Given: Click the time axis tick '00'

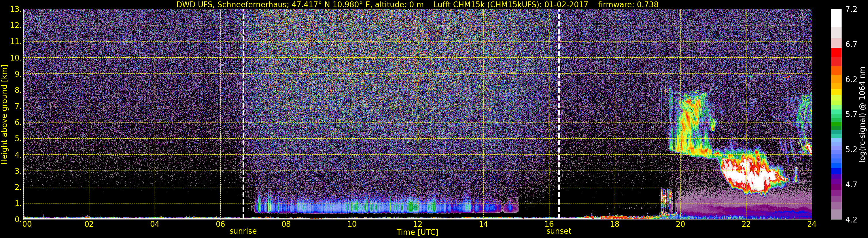Looking at the screenshot, I should click(x=27, y=224).
